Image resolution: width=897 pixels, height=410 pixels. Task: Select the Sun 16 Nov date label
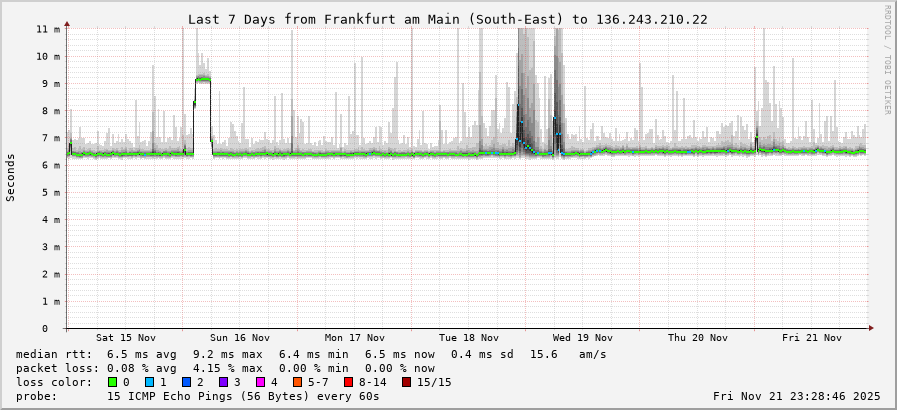point(240,338)
